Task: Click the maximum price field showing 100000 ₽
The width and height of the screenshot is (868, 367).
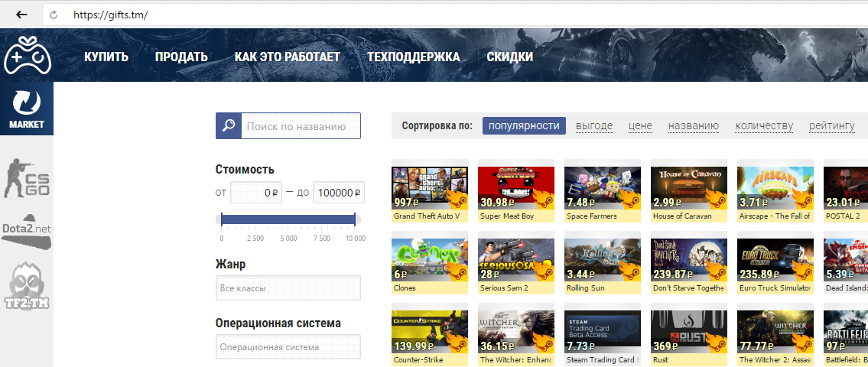Action: pyautogui.click(x=339, y=193)
